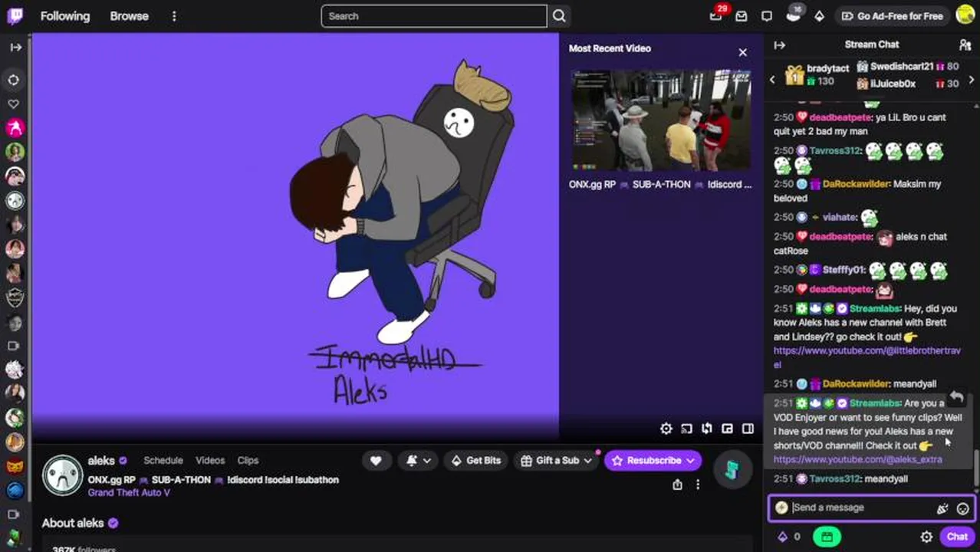The width and height of the screenshot is (980, 552).
Task: Play the most recent video thumbnail
Action: 661,121
